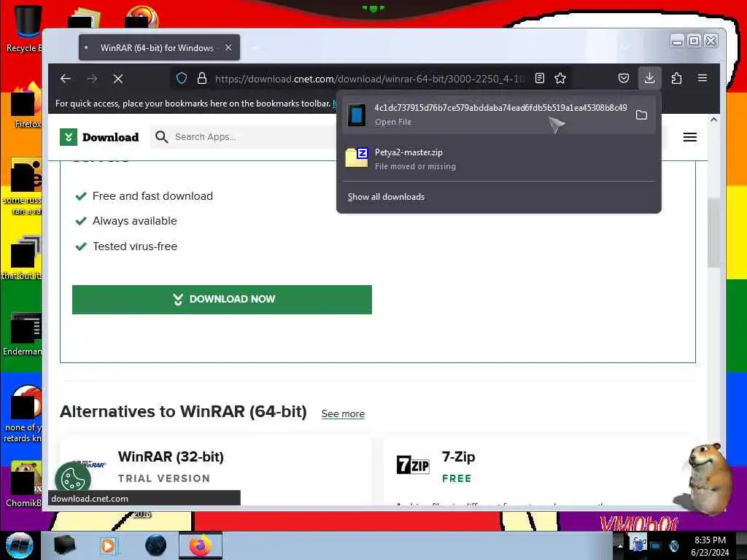The width and height of the screenshot is (747, 560).
Task: Click the 'Tested virus-free' text
Action: click(x=135, y=246)
